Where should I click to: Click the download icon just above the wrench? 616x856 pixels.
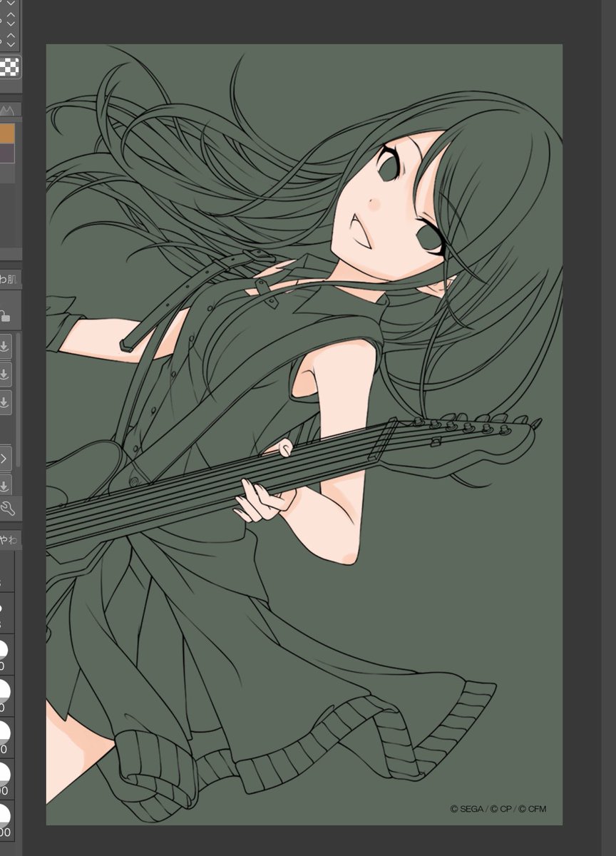pyautogui.click(x=4, y=486)
